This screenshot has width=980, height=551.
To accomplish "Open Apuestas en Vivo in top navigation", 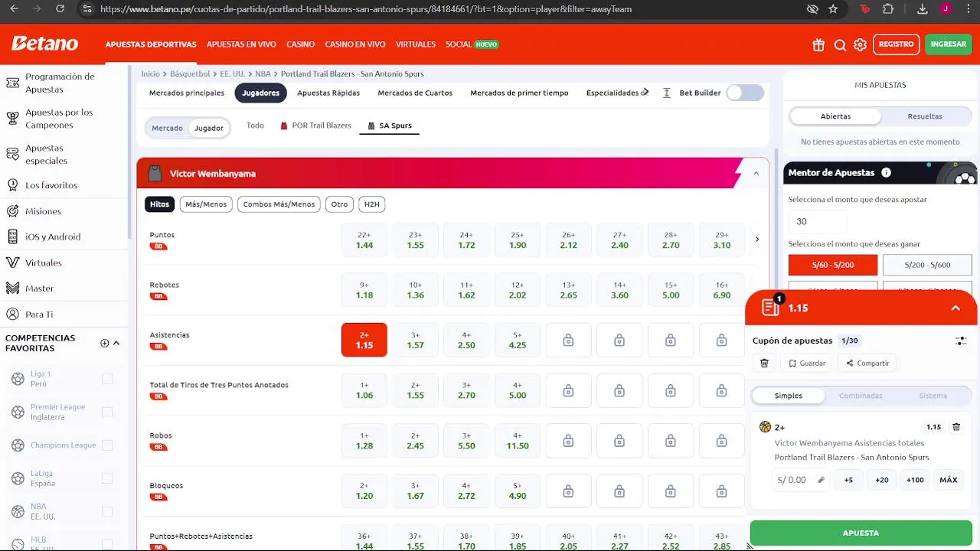I will coord(241,44).
